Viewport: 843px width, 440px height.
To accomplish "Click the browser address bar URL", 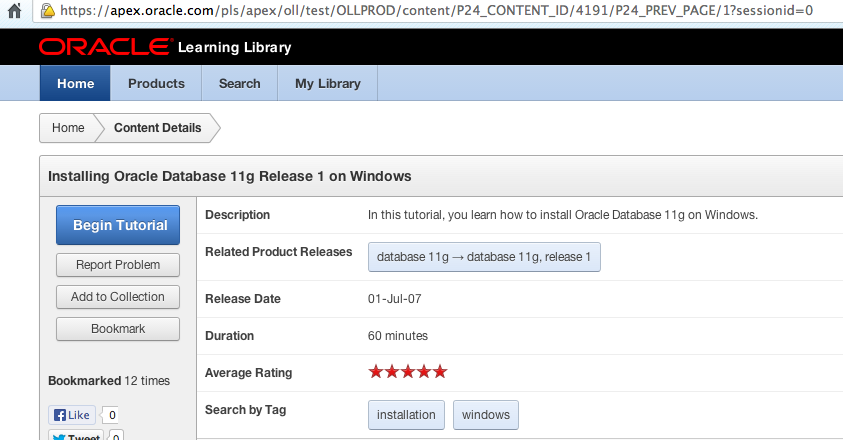I will click(x=436, y=10).
